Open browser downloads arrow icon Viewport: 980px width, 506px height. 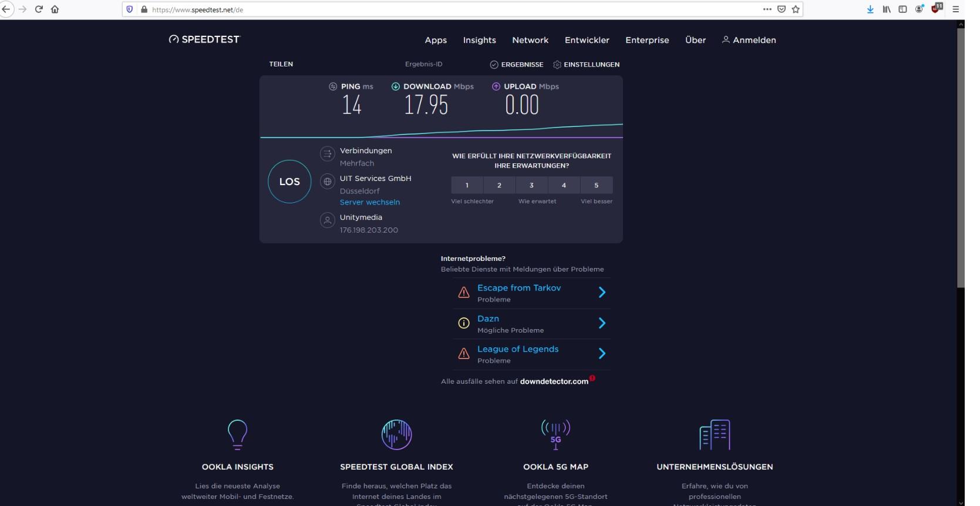870,9
